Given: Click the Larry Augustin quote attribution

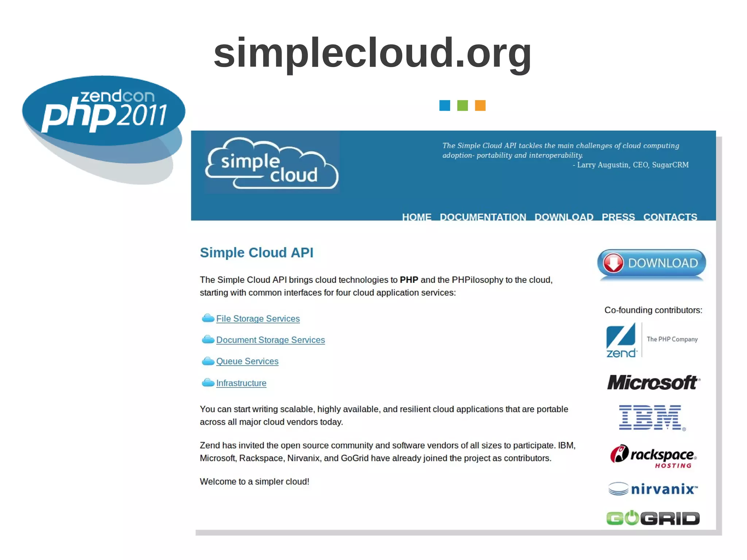Looking at the screenshot, I should pyautogui.click(x=631, y=165).
